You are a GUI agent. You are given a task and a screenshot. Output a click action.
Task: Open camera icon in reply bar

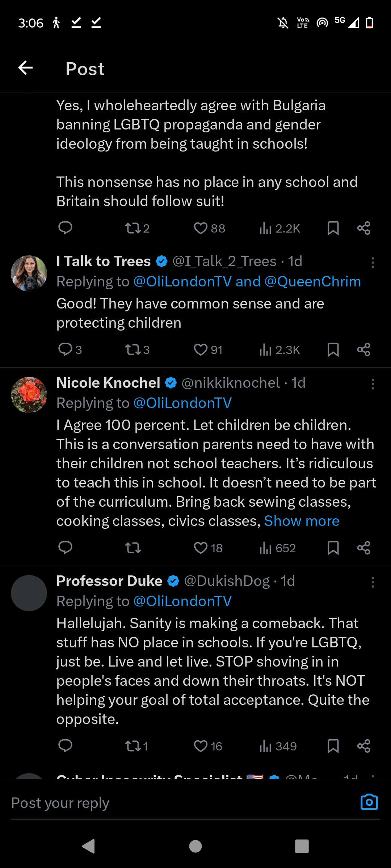(x=369, y=802)
